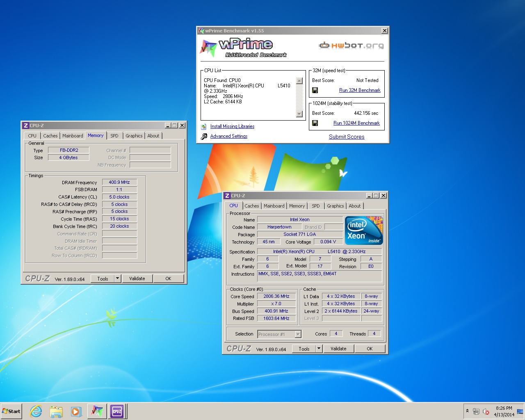Click the Advanced Settings wrench icon
The image size is (525, 420).
204,136
